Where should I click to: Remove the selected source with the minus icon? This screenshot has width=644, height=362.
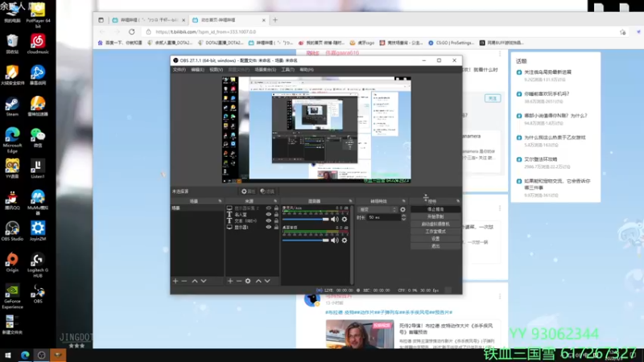tap(238, 281)
